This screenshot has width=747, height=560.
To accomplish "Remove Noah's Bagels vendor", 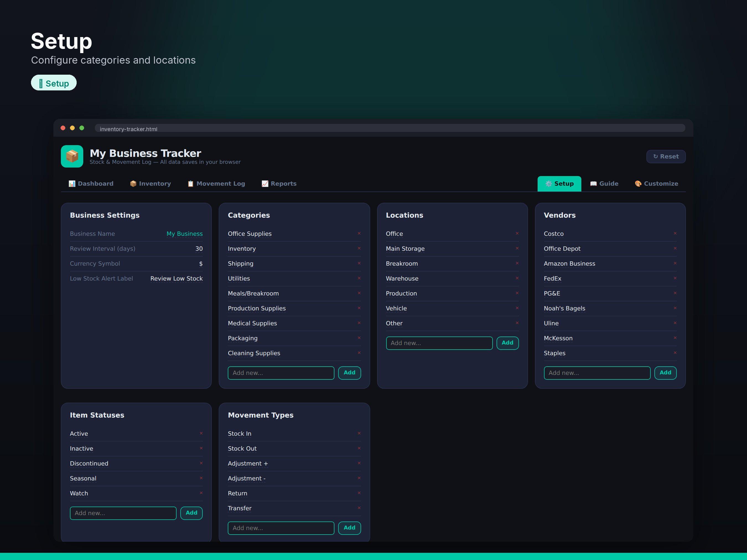I will pos(675,308).
